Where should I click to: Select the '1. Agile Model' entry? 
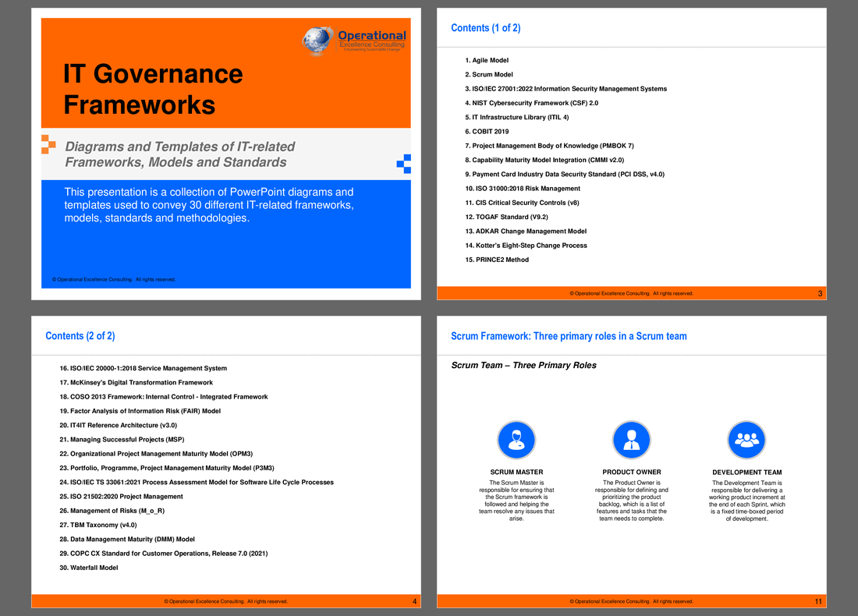(487, 60)
